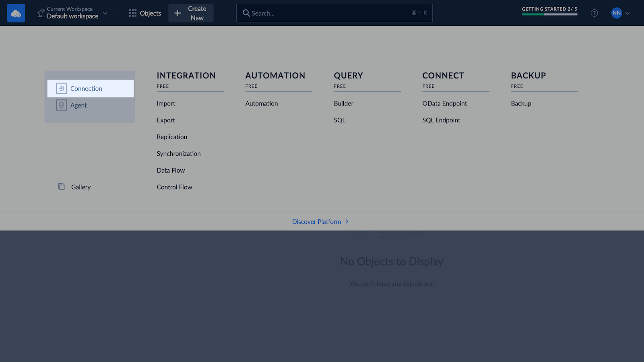Create a new SQL query

[x=340, y=120]
